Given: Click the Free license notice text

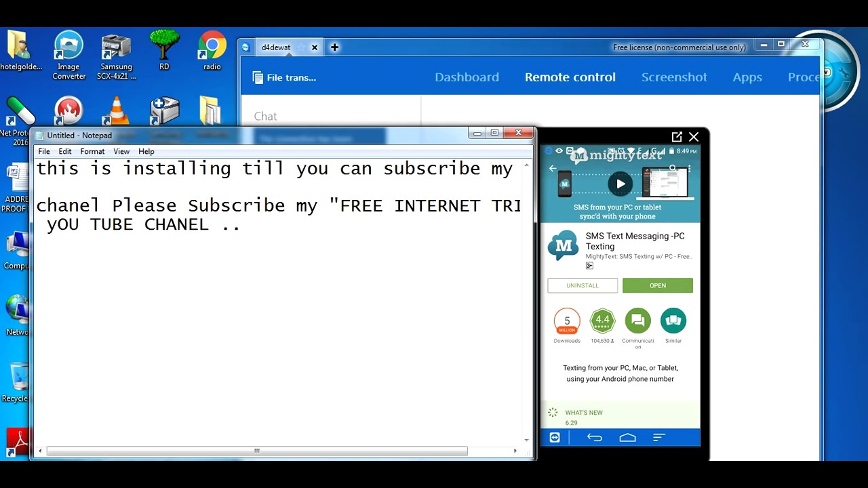Looking at the screenshot, I should tap(679, 47).
